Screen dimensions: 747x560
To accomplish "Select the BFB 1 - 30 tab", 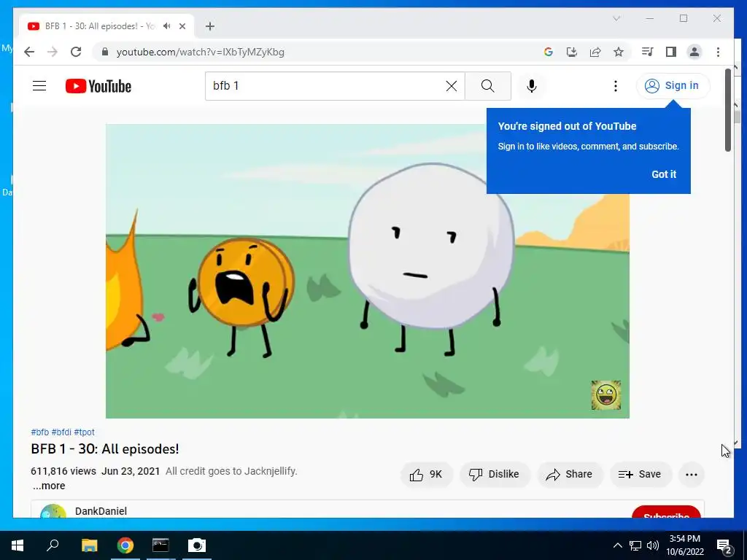I will coord(107,26).
